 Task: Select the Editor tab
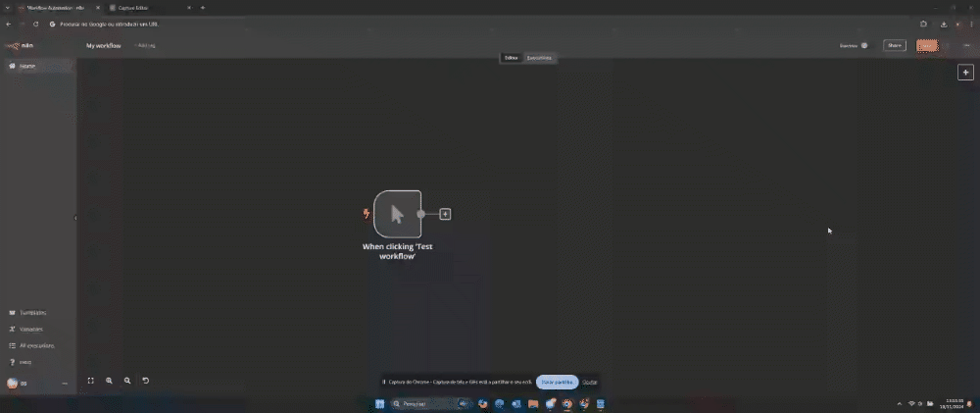pos(511,58)
